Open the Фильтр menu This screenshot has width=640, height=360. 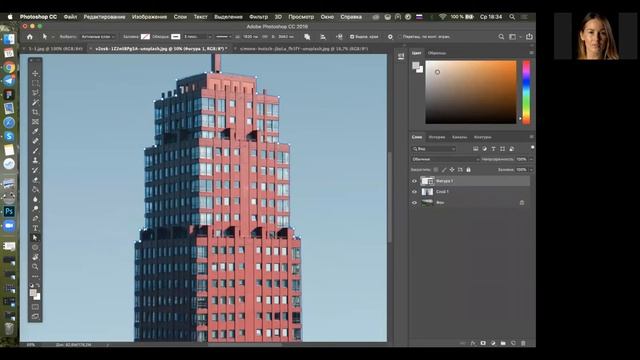click(258, 17)
